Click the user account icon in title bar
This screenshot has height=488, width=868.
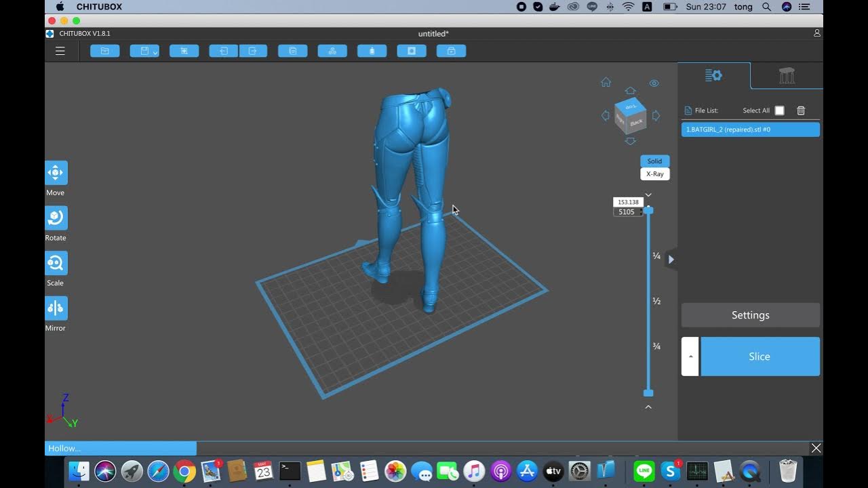(x=816, y=33)
